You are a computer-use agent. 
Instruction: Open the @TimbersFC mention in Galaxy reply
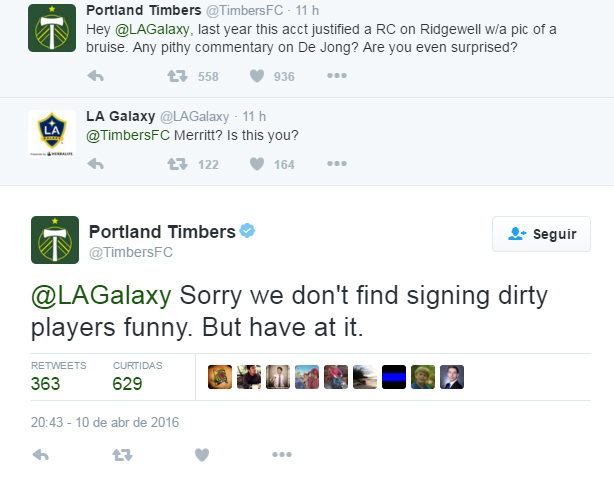[125, 136]
